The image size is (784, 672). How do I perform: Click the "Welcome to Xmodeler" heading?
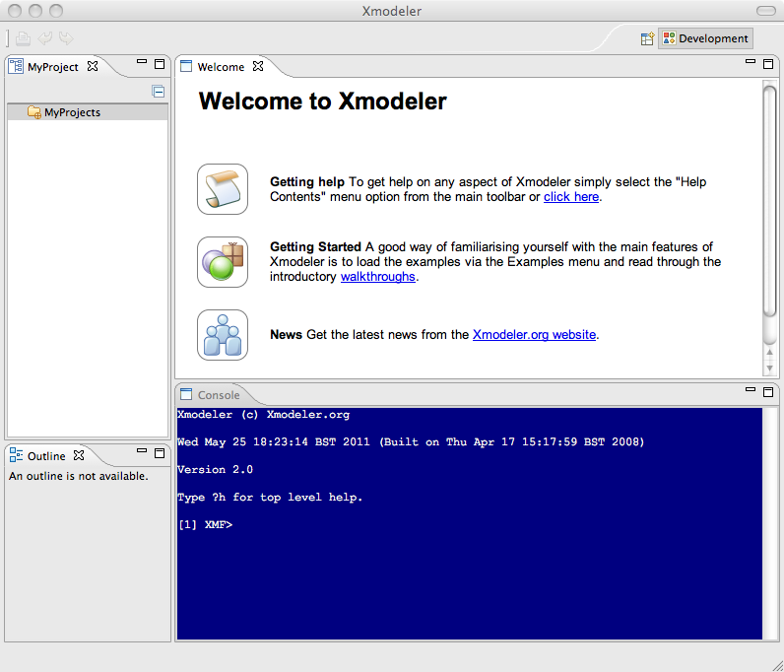pyautogui.click(x=322, y=101)
